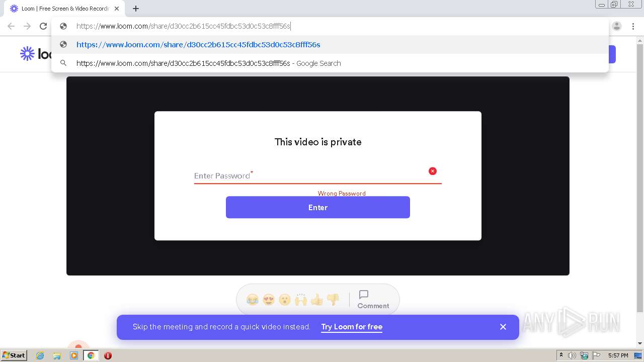
Task: Click the Loom logo in the header
Action: tap(35, 54)
